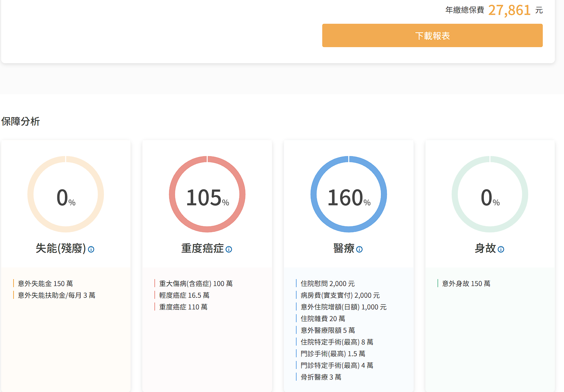
Task: Open info icon next to 重度癌症
Action: [x=229, y=249]
